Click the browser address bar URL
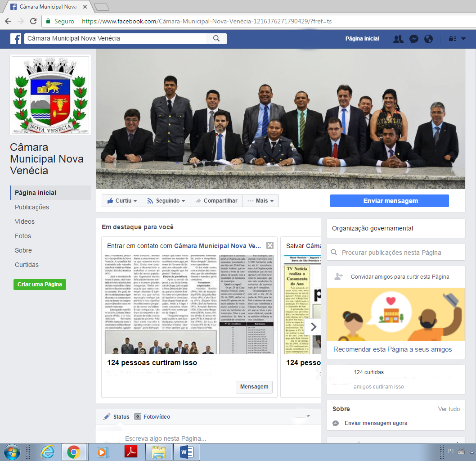The height and width of the screenshot is (461, 476). pos(207,21)
